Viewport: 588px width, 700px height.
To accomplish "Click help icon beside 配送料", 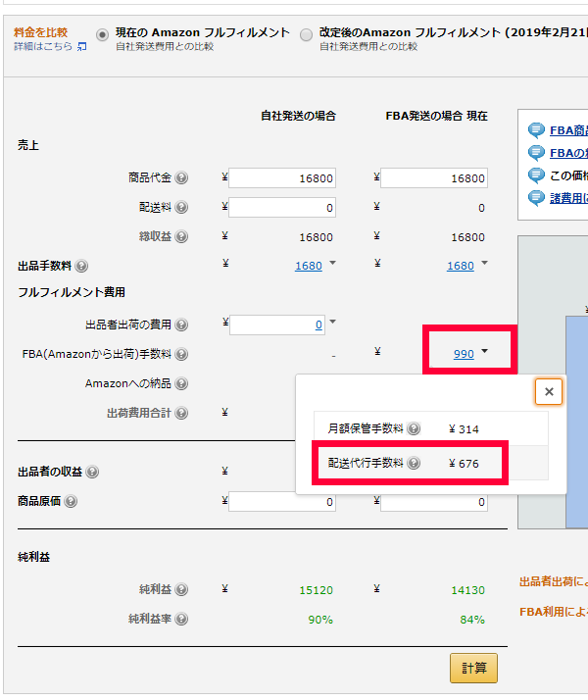I will point(181,208).
